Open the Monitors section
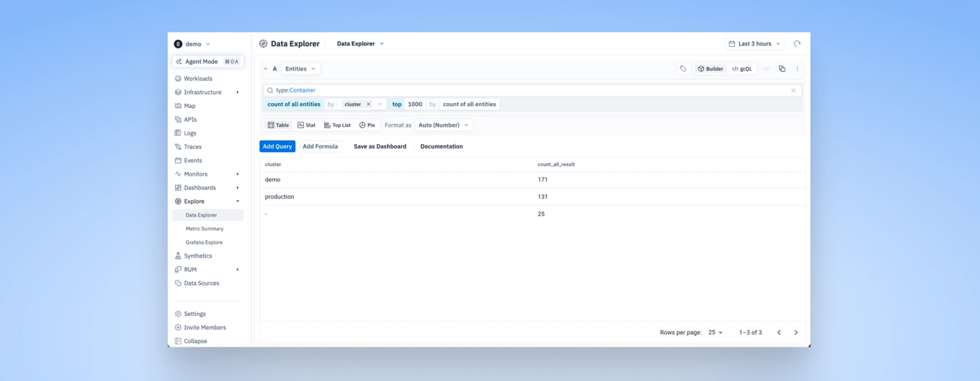Viewport: 980px width, 381px height. [x=195, y=174]
